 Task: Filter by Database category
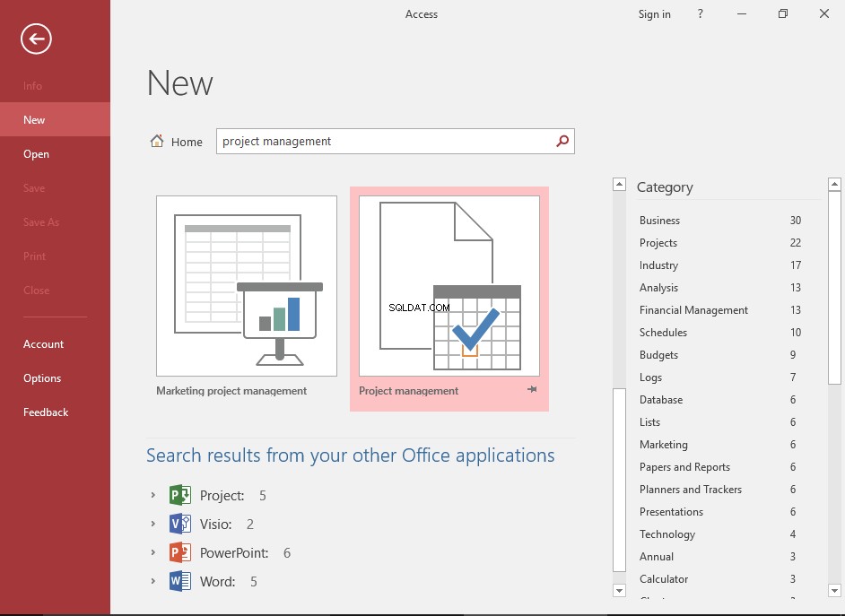(720, 400)
